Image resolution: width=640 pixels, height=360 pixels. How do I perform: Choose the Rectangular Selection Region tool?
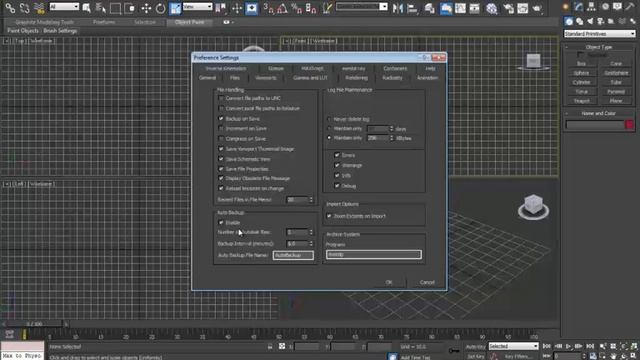[115, 8]
